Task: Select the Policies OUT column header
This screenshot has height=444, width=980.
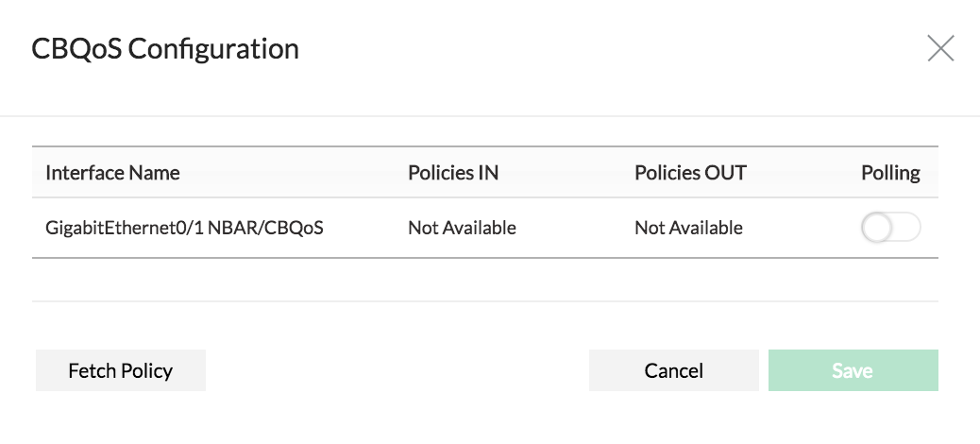Action: click(x=690, y=173)
